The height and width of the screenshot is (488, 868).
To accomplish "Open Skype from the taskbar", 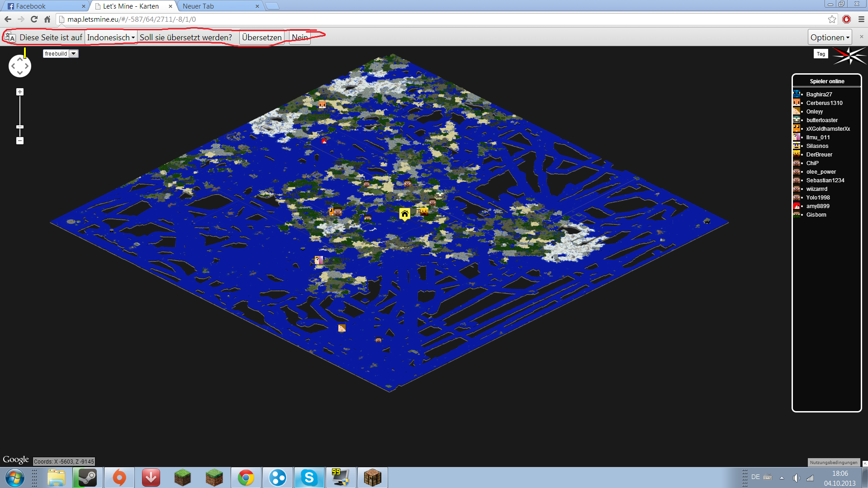I will click(309, 478).
